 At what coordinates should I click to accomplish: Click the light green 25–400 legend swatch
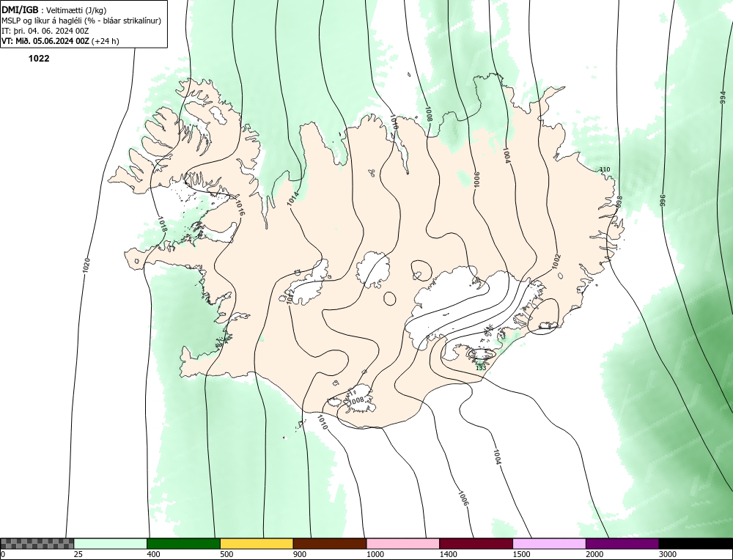pos(111,544)
